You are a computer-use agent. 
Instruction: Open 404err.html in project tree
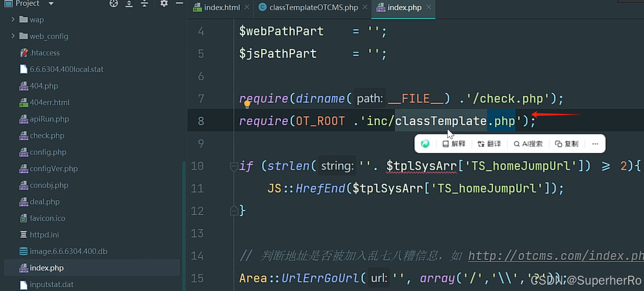click(49, 102)
